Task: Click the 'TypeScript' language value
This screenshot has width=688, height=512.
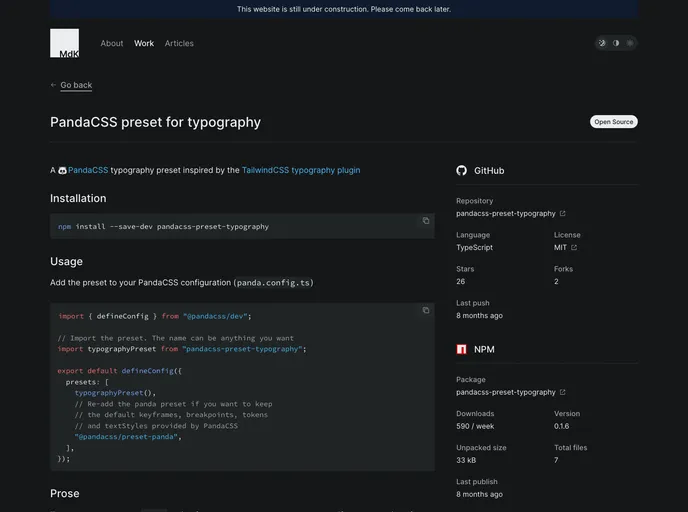Action: pos(474,247)
